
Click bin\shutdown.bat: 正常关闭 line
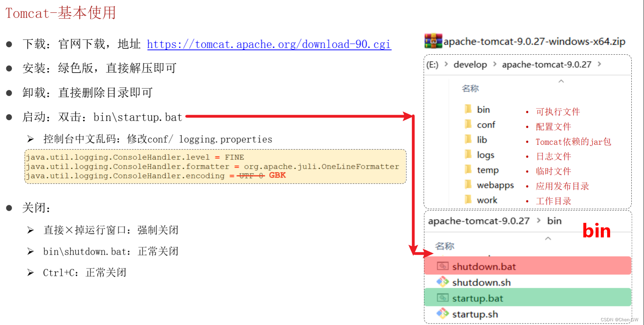click(x=111, y=252)
